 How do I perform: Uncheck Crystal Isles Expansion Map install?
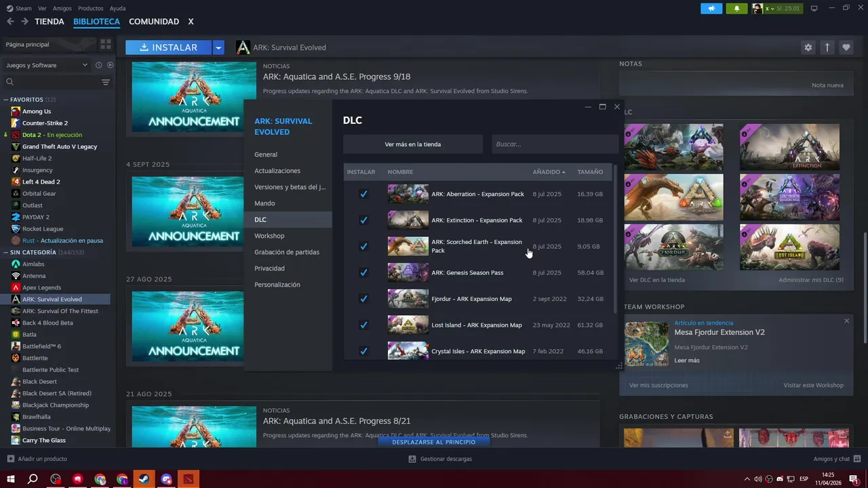click(x=363, y=351)
